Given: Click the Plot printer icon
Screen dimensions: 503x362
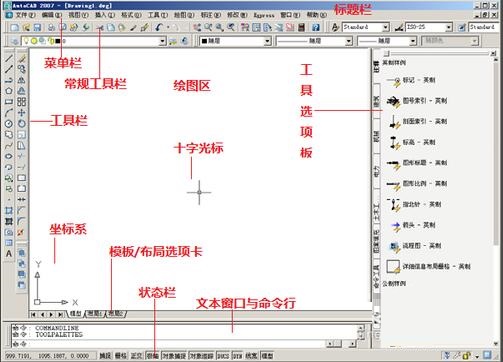Looking at the screenshot, I should (52, 28).
